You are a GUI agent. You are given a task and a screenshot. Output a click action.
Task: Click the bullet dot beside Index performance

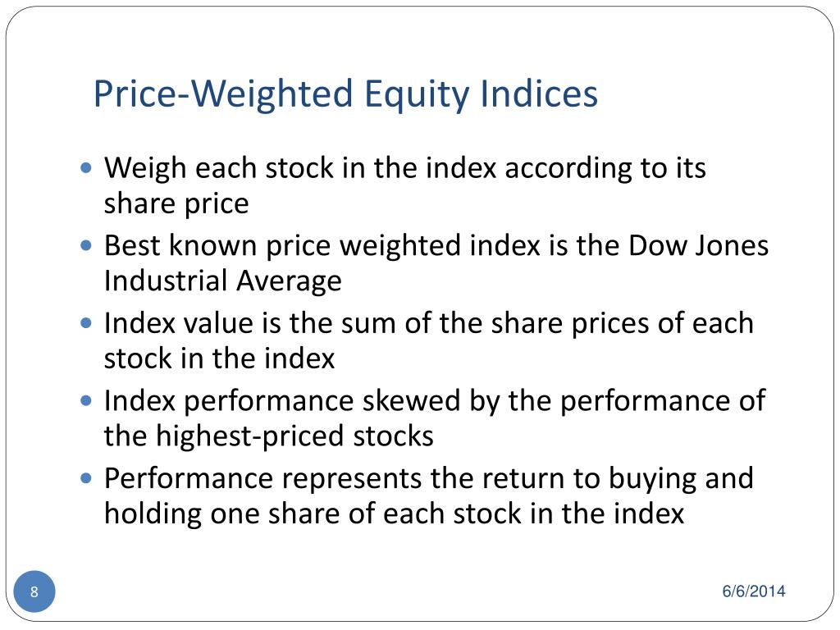(x=85, y=400)
